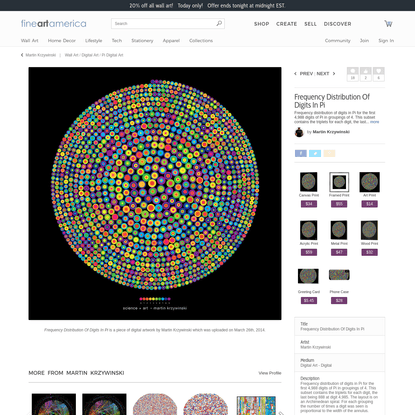Click the Framed Print price button
This screenshot has width=415, height=415.
coord(339,204)
